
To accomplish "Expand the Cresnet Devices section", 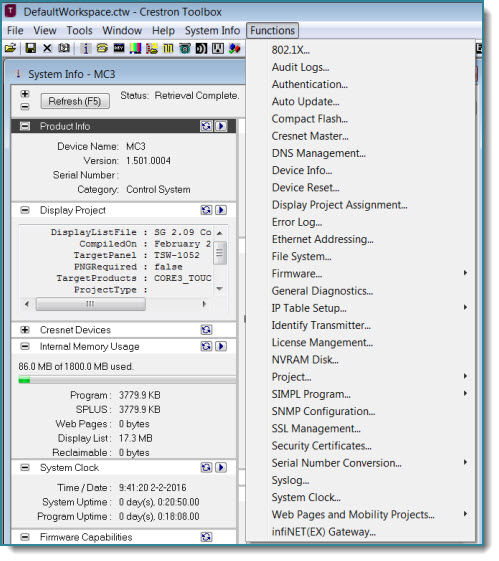I will 25,330.
